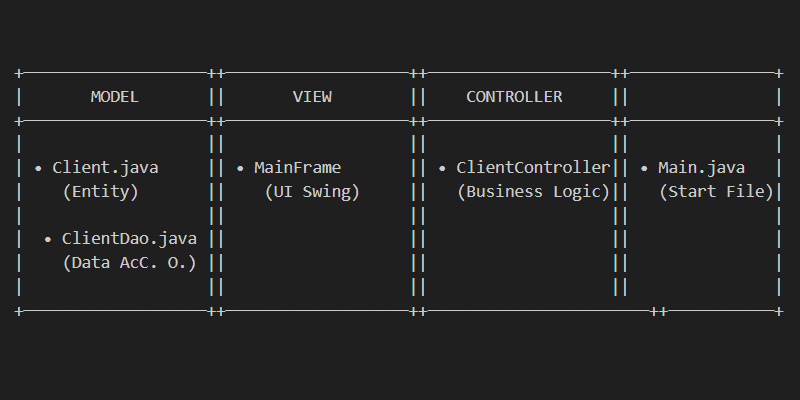The image size is (800, 400).
Task: Click the Client.java entry
Action: 105,168
